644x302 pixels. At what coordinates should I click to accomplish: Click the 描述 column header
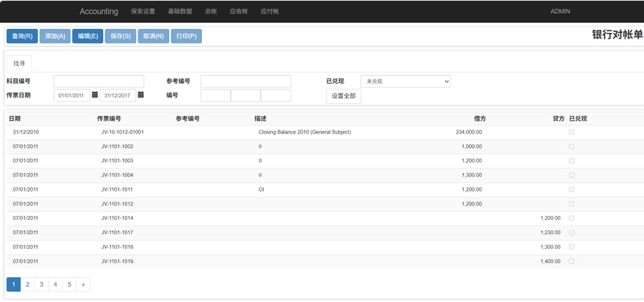click(x=260, y=118)
